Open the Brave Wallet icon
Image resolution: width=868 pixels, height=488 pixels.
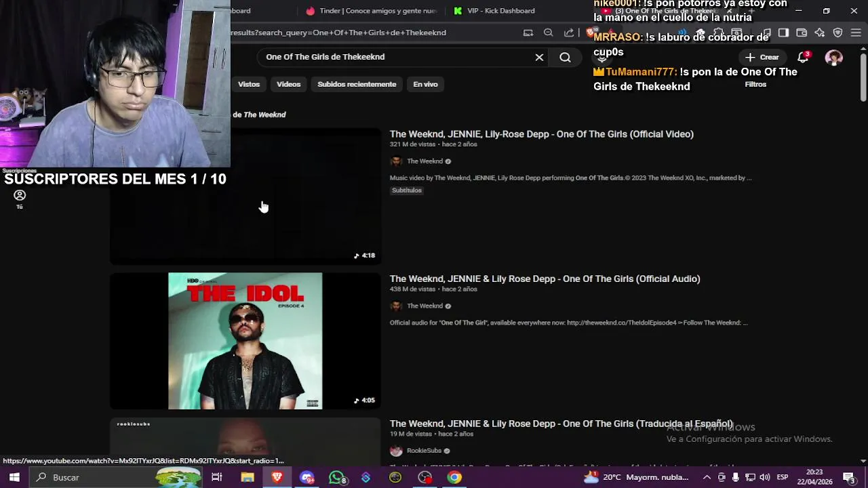pos(802,33)
